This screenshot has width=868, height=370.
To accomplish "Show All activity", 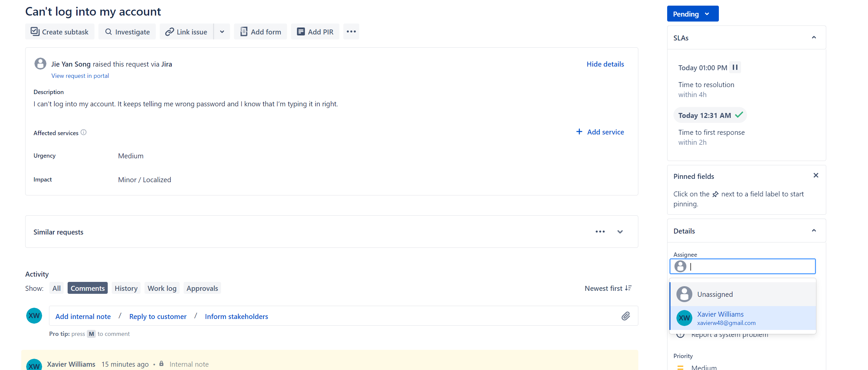I will pyautogui.click(x=56, y=288).
